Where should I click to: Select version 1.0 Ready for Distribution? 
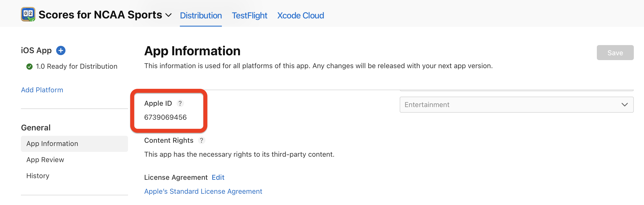[x=76, y=66]
